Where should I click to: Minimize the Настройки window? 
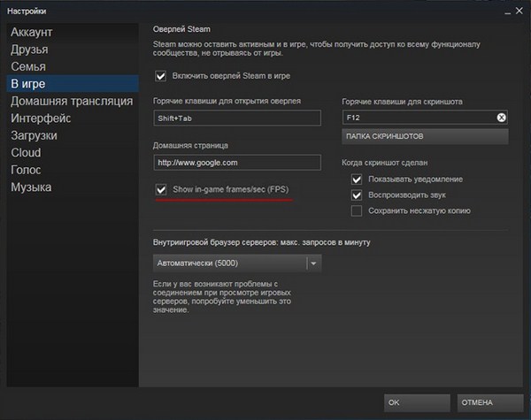[507, 12]
